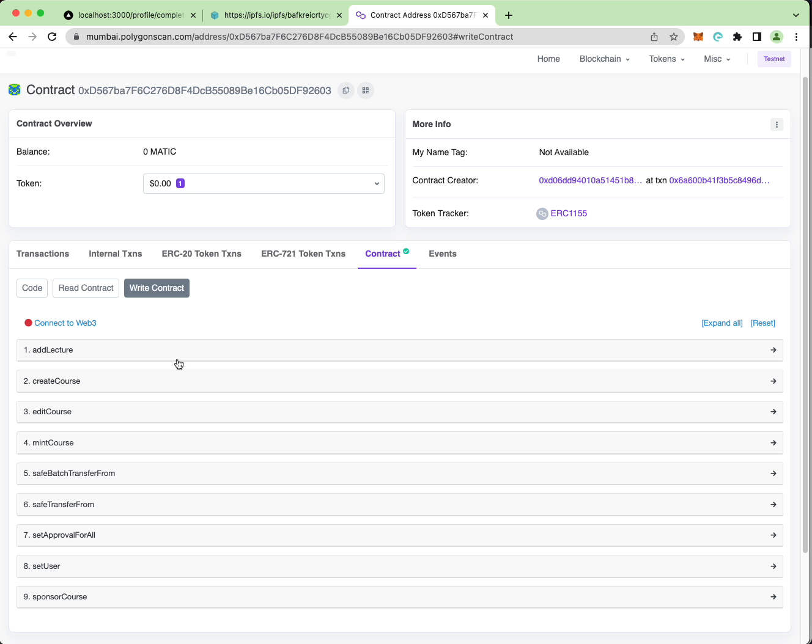Expand 2. createCourse function
Image resolution: width=812 pixels, height=644 pixels.
(400, 381)
